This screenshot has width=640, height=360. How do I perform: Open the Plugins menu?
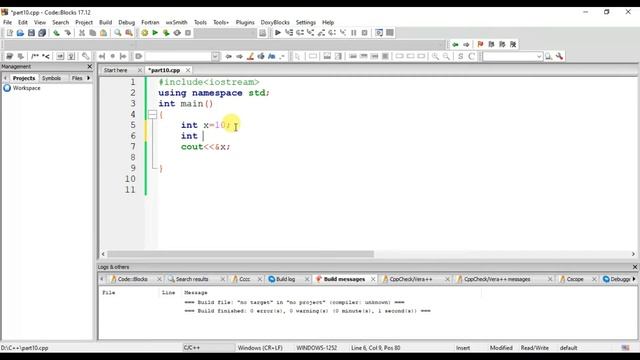[245, 22]
